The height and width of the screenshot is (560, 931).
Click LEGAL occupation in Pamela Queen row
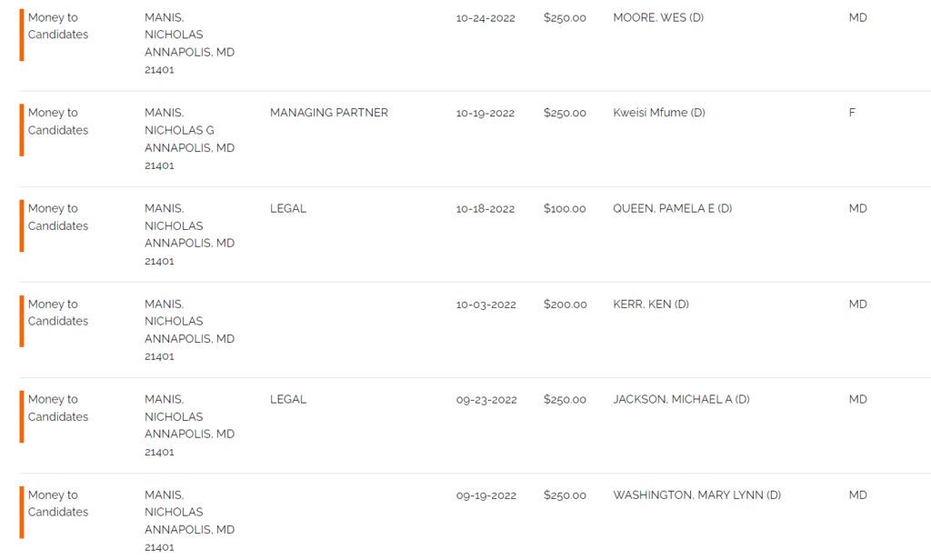(288, 208)
